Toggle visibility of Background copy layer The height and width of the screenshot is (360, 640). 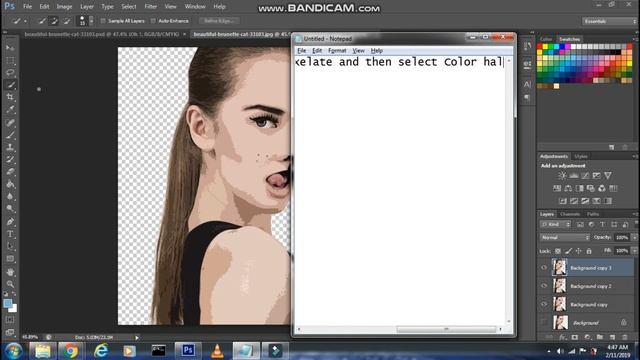coord(544,304)
